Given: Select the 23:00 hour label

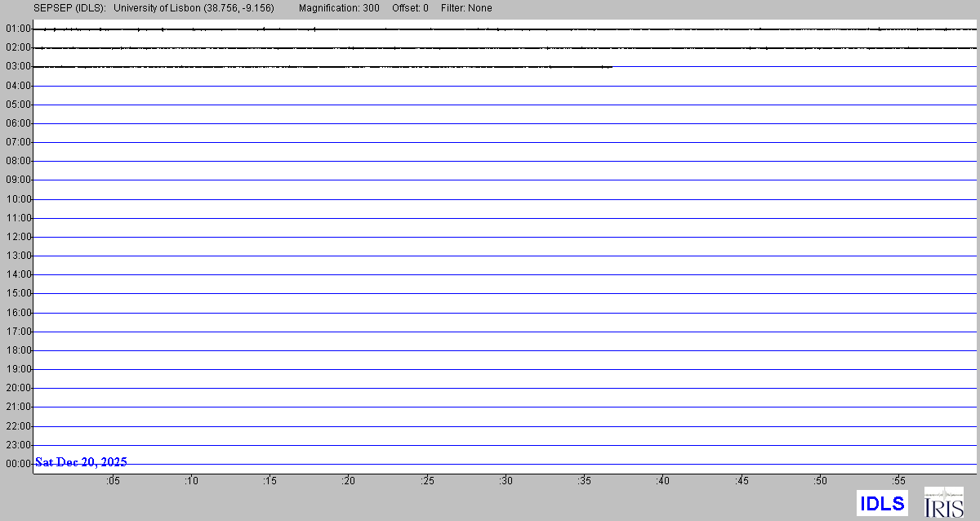Looking at the screenshot, I should point(18,445).
